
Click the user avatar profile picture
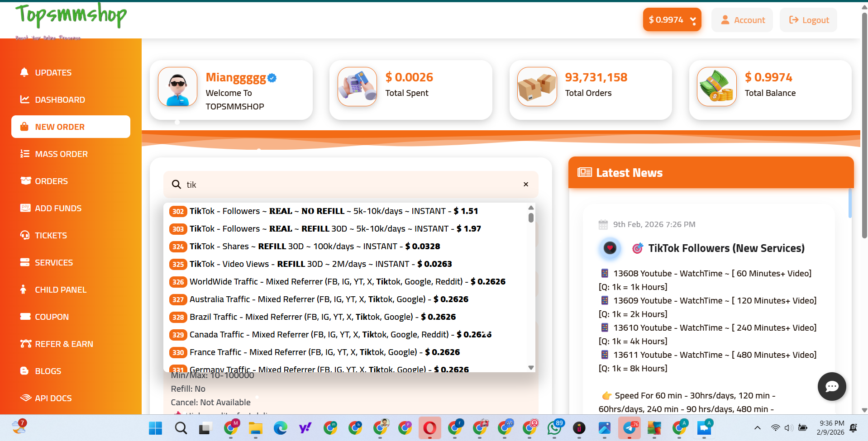coord(177,87)
